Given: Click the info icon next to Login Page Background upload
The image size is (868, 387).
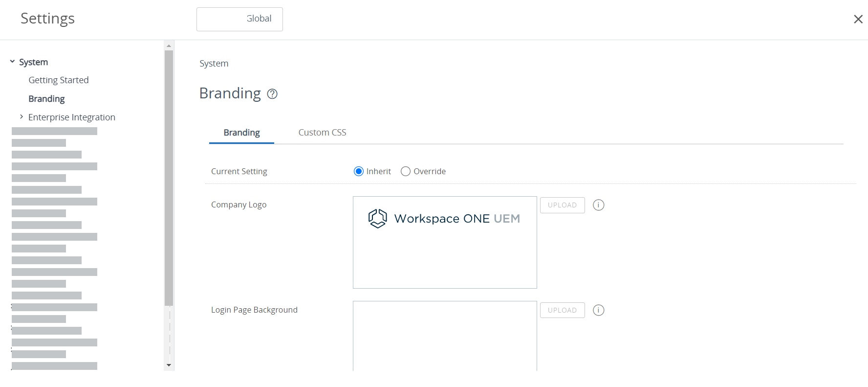Looking at the screenshot, I should 598,310.
